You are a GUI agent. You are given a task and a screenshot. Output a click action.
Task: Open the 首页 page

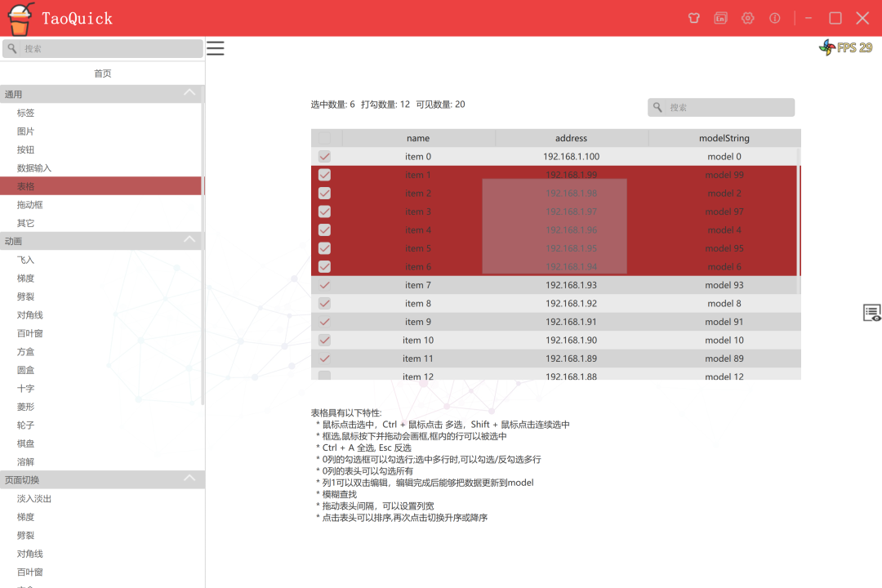(102, 73)
